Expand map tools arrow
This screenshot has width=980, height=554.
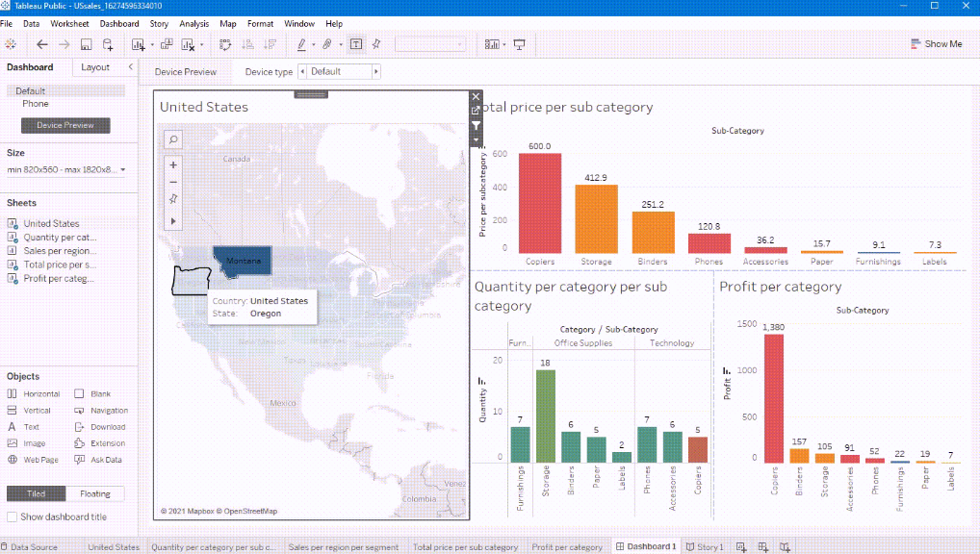173,221
